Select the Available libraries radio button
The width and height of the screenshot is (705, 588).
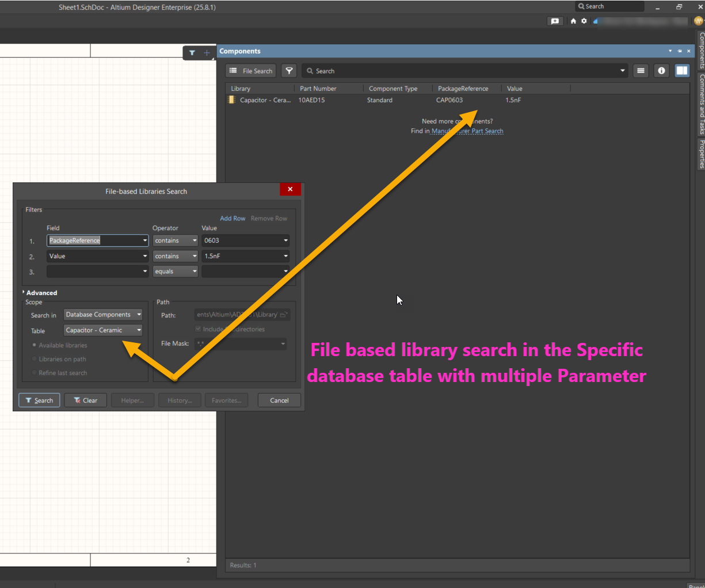(x=35, y=345)
